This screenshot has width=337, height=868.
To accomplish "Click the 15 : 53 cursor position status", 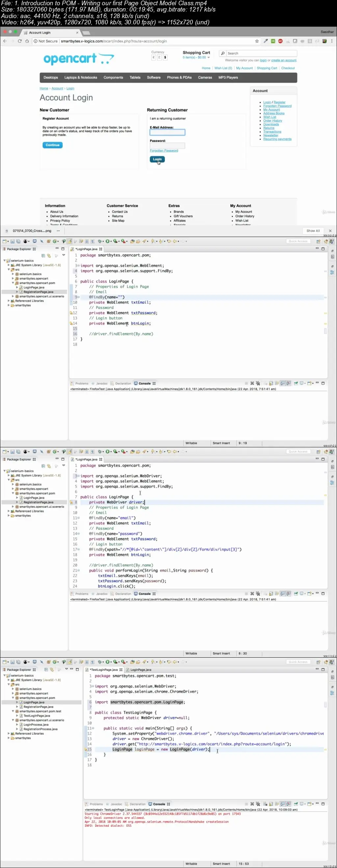I will coord(244,864).
